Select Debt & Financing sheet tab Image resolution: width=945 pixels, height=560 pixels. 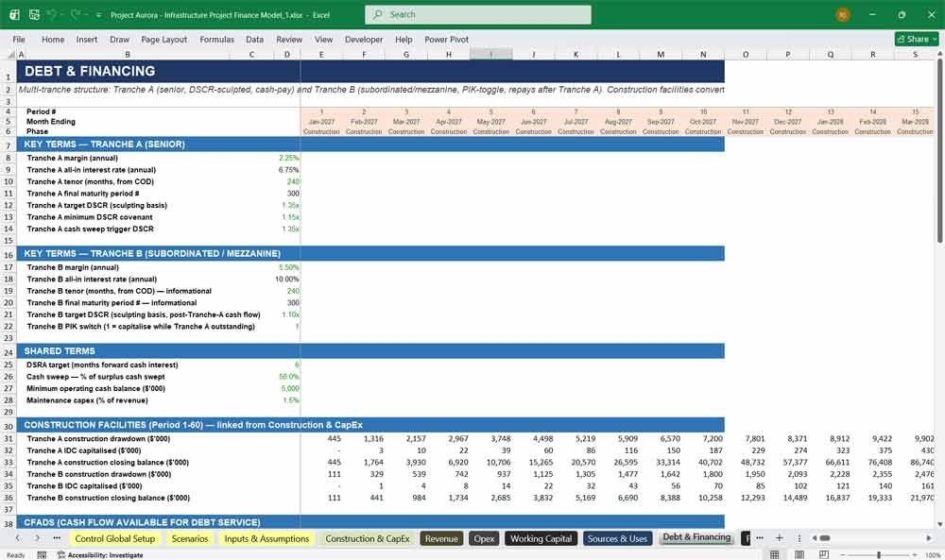pos(696,537)
